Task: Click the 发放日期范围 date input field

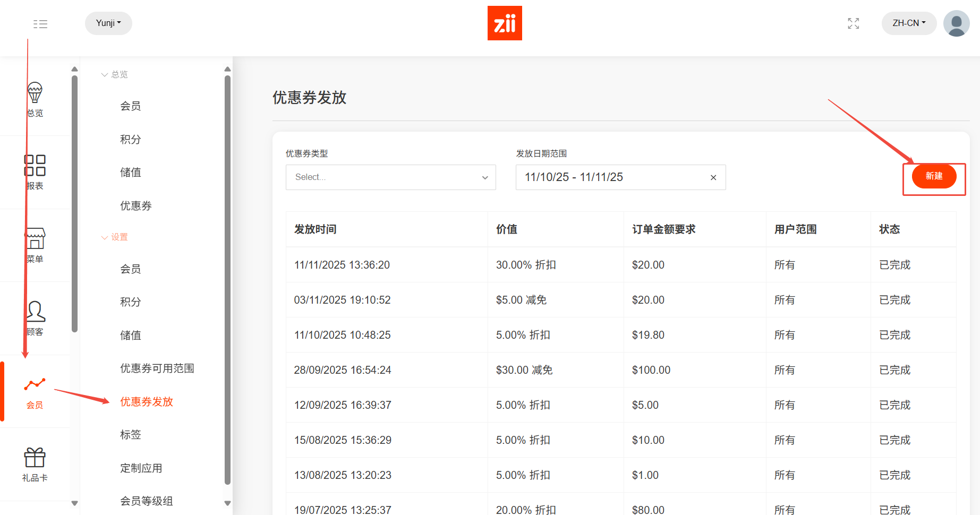Action: pyautogui.click(x=611, y=177)
